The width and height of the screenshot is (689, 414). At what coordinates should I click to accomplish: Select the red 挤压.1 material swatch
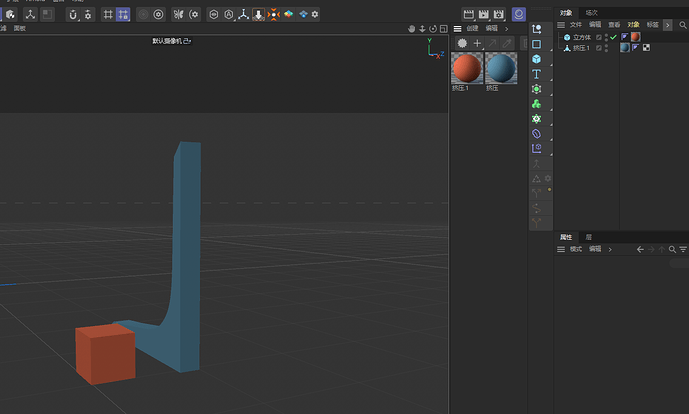[x=467, y=68]
